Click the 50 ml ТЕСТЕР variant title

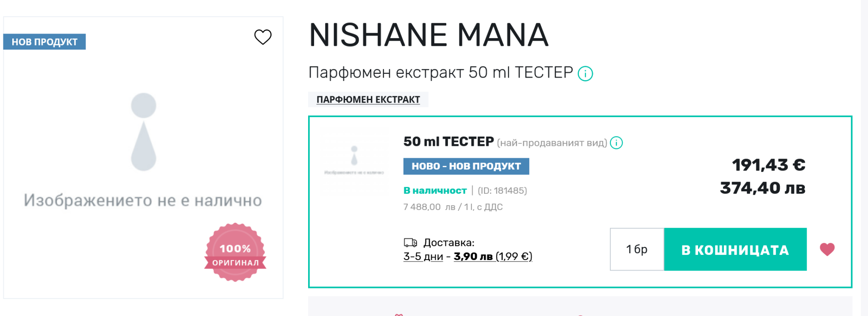(448, 142)
